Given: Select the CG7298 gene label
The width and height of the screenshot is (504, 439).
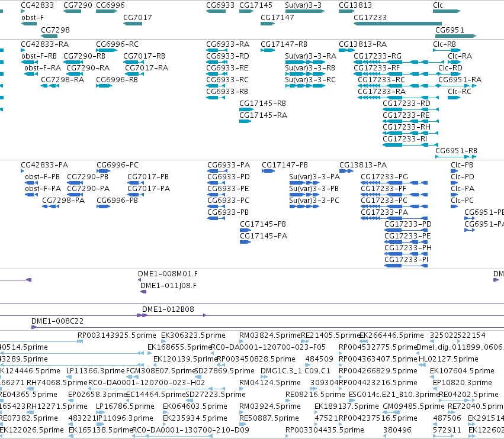Looking at the screenshot, I should (55, 30).
